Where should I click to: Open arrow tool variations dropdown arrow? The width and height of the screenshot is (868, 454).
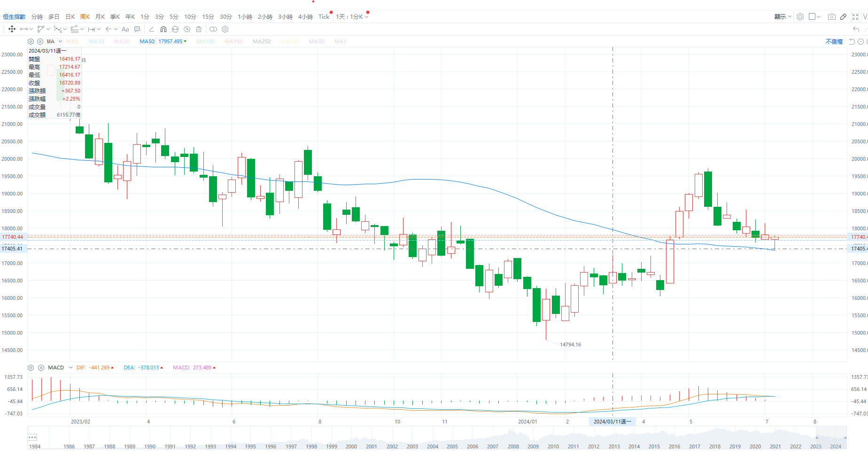(116, 29)
